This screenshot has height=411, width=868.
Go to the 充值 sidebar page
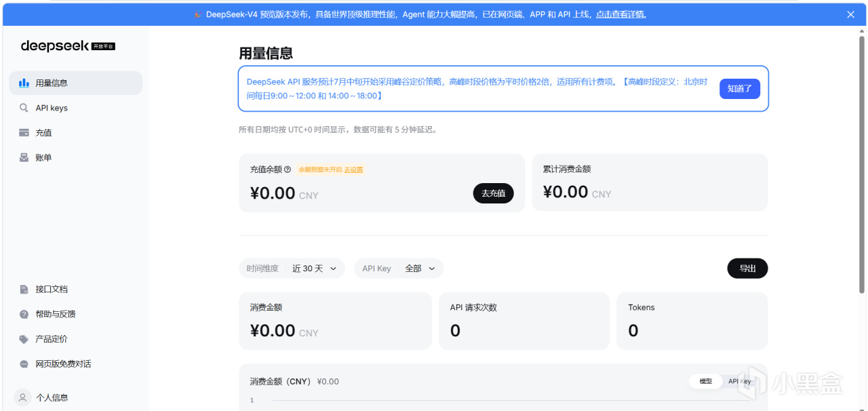tap(76, 133)
